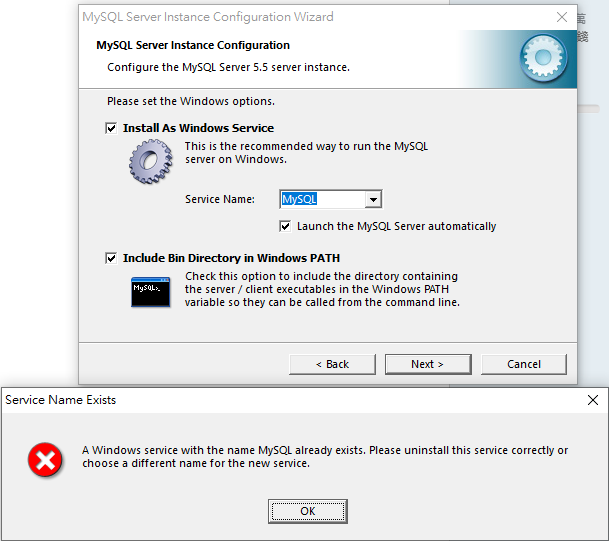The height and width of the screenshot is (541, 609).
Task: Click the Service Name label text
Action: pyautogui.click(x=220, y=199)
